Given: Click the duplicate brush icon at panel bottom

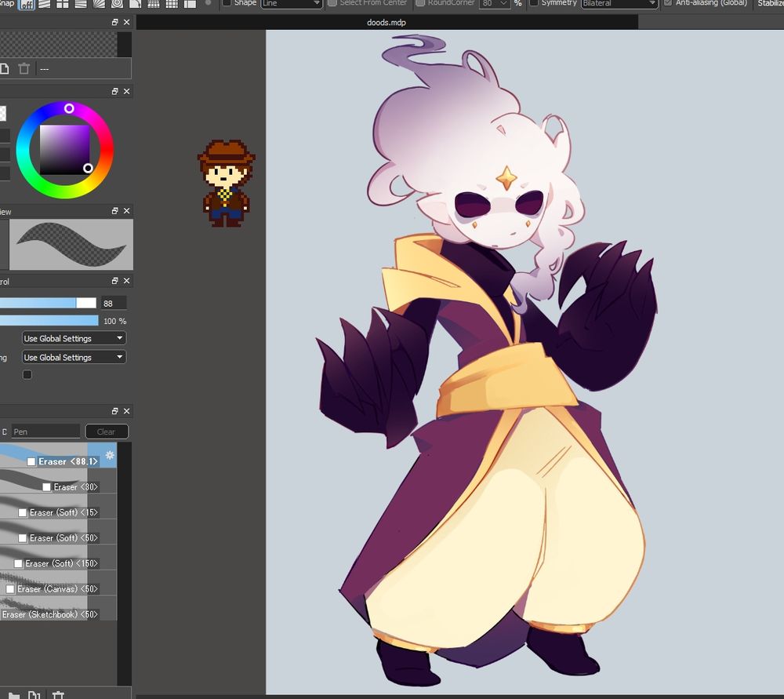Looking at the screenshot, I should (x=34, y=695).
